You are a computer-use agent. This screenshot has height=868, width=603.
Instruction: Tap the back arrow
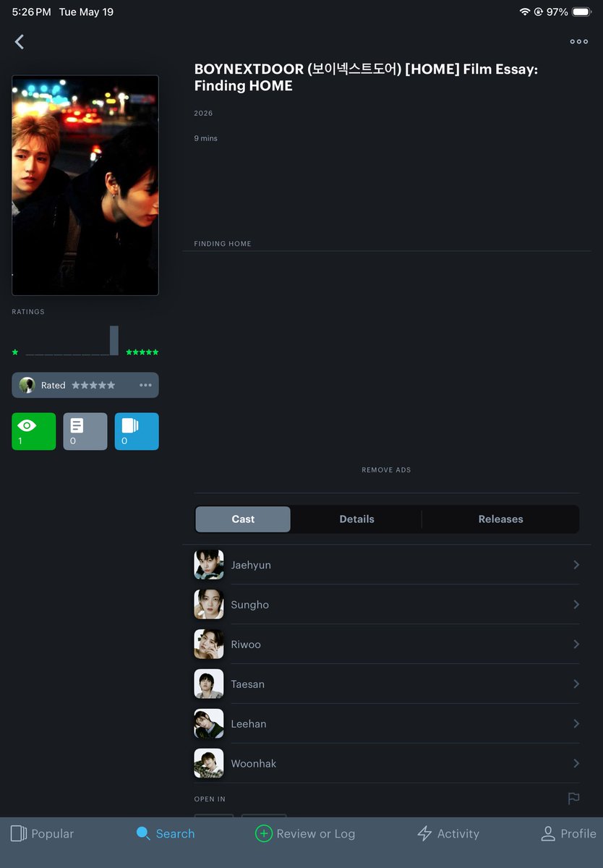(20, 42)
